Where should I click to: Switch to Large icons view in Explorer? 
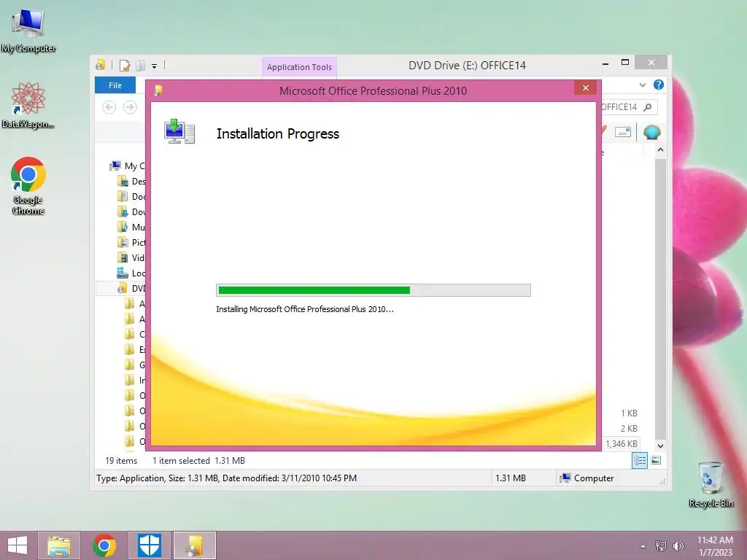click(x=656, y=461)
